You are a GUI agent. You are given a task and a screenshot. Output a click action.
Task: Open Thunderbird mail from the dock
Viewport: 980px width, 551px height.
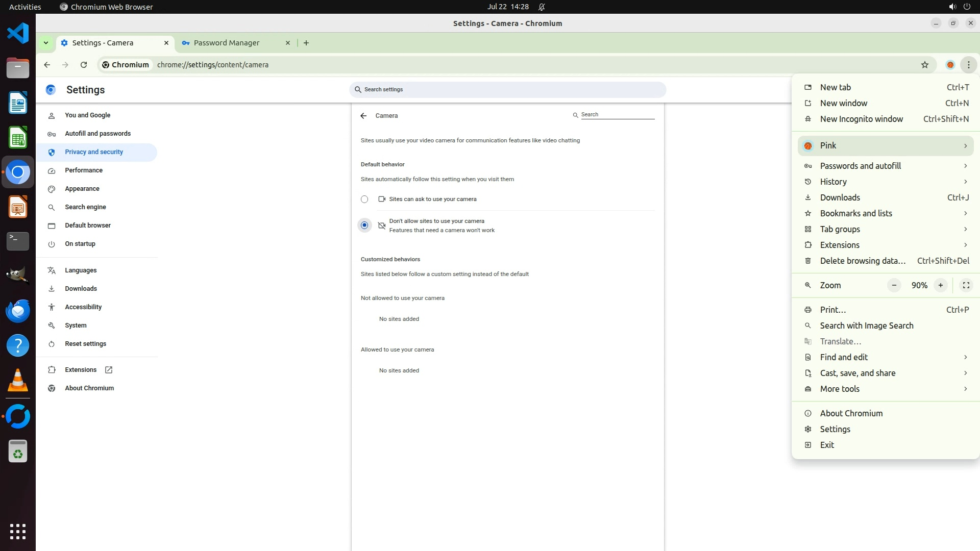(18, 310)
